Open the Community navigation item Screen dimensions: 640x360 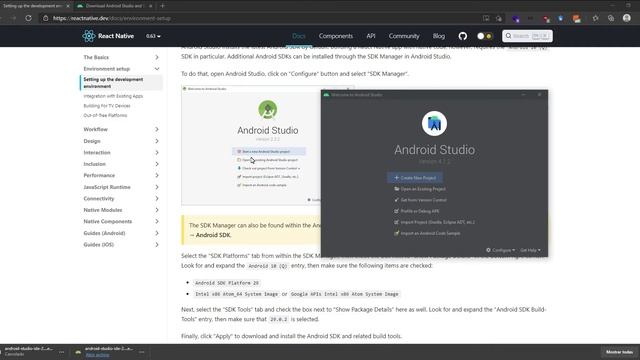(404, 36)
